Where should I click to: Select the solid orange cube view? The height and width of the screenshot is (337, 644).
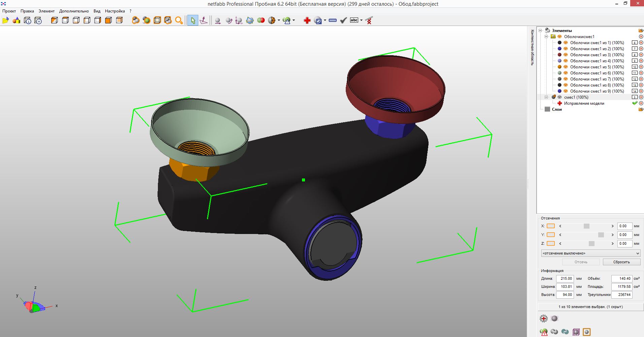tap(108, 21)
